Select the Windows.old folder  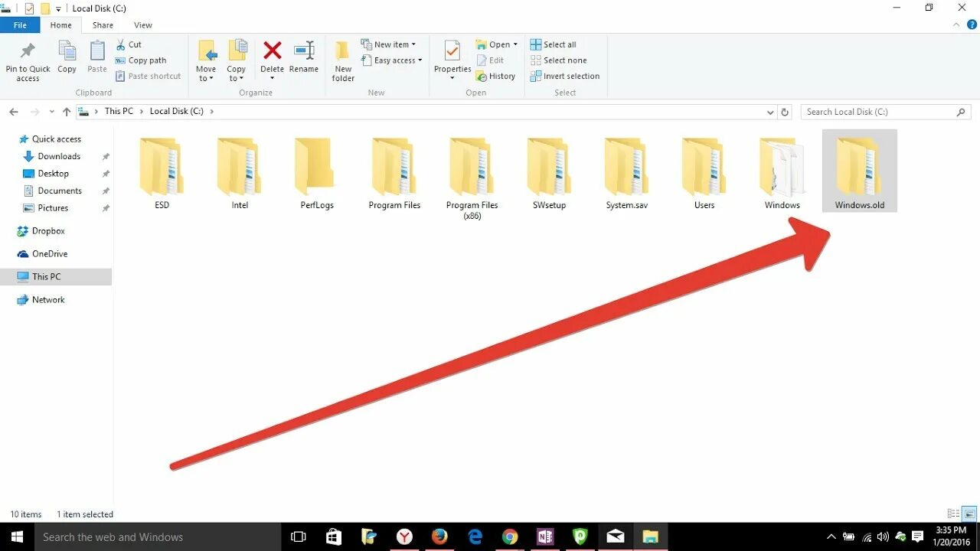click(x=859, y=171)
